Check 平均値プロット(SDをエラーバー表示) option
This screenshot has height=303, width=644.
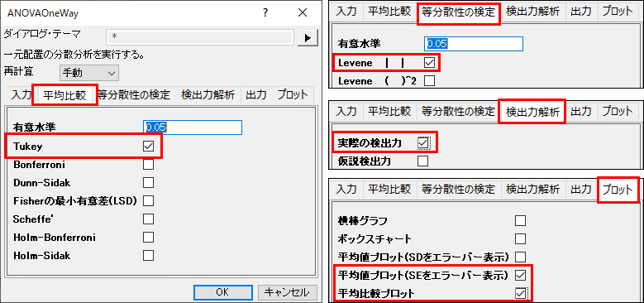520,257
